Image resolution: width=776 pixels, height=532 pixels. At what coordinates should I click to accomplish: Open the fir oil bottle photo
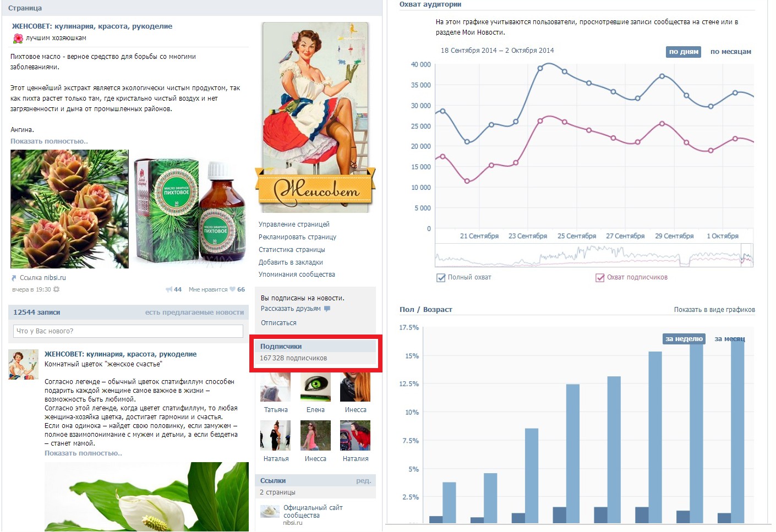point(190,209)
